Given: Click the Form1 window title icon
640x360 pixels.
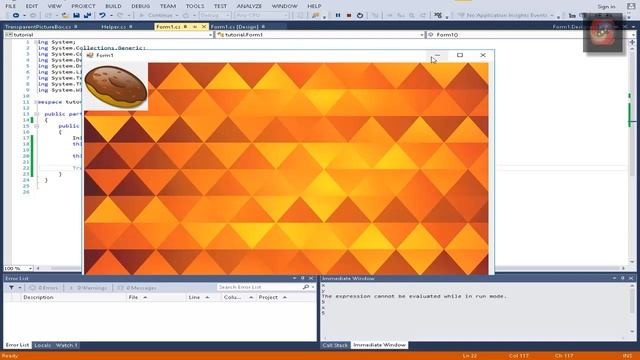Looking at the screenshot, I should point(90,55).
